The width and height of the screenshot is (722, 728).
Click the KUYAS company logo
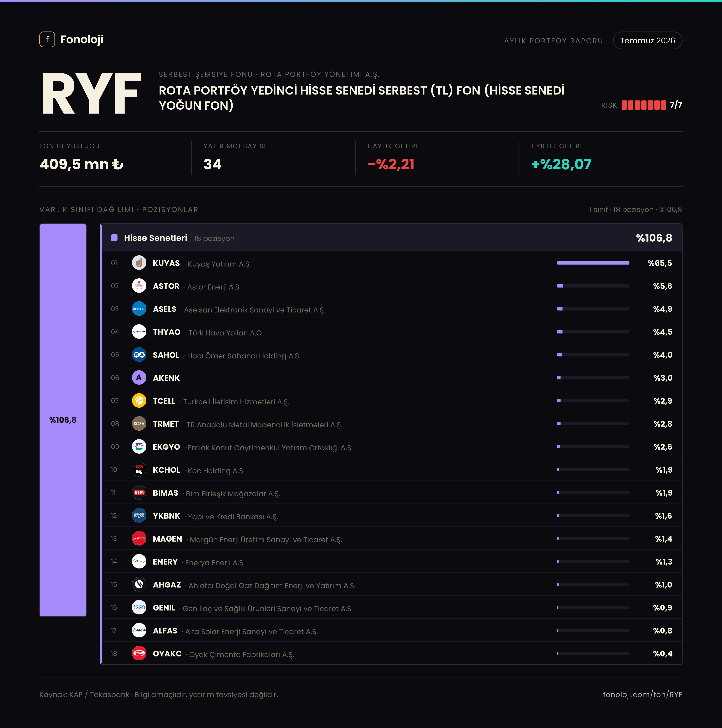[139, 263]
